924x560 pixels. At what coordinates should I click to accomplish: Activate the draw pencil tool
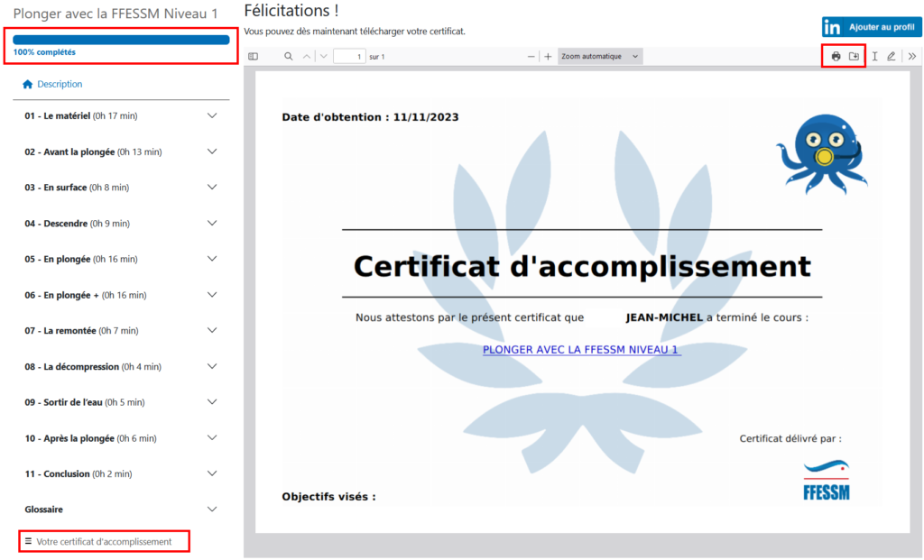point(892,57)
